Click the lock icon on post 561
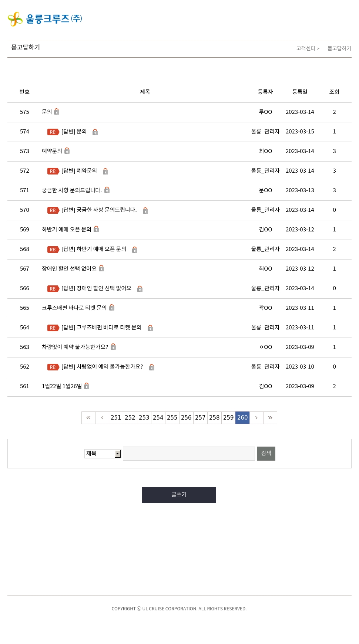Image resolution: width=359 pixels, height=644 pixels. click(x=87, y=386)
